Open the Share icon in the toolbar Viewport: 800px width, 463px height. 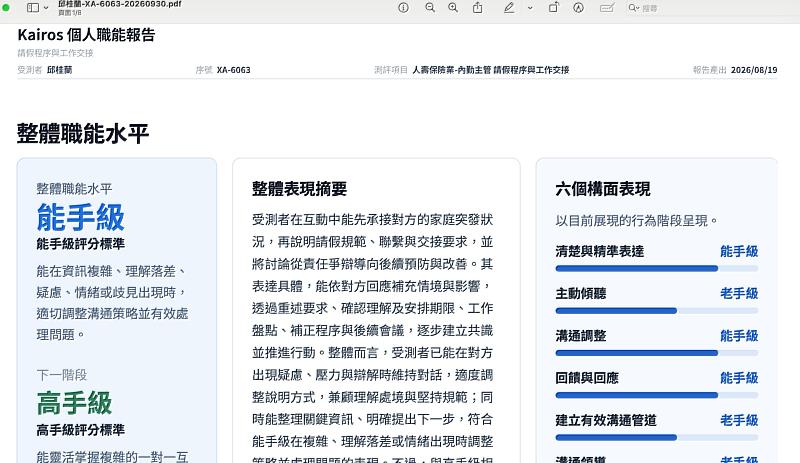(478, 8)
